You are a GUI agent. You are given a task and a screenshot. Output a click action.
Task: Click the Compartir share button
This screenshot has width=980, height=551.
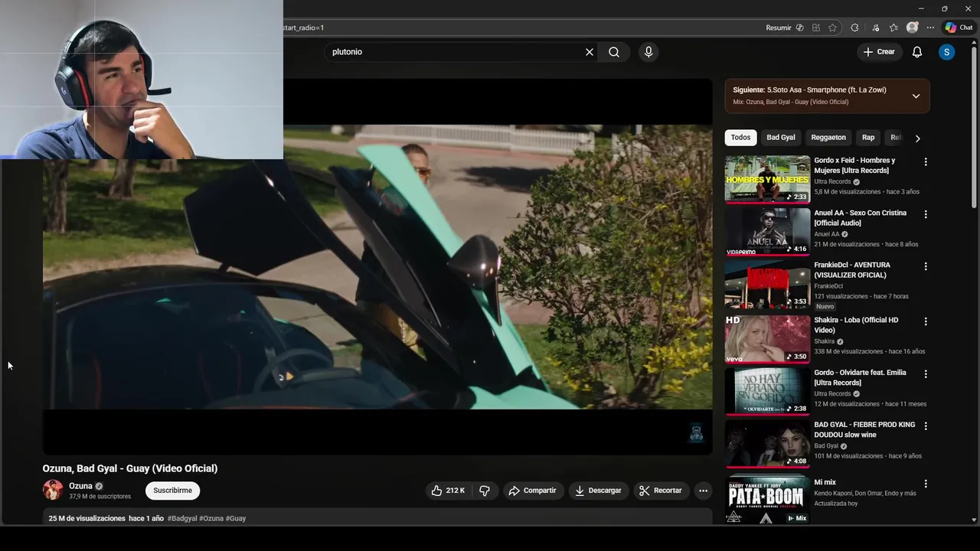[533, 491]
